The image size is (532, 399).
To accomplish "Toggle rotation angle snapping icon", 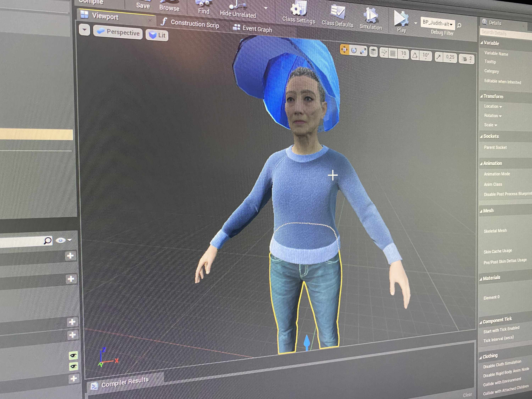I will point(415,55).
